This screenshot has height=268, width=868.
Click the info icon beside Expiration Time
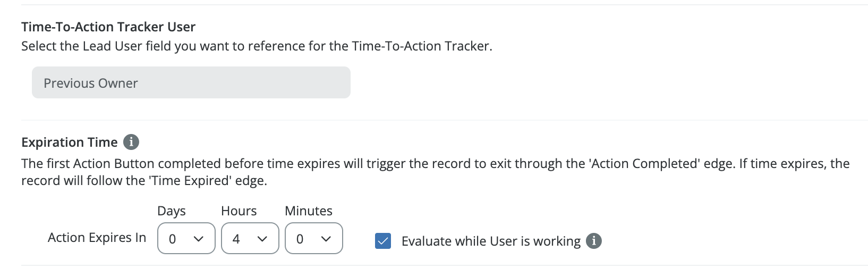(131, 143)
